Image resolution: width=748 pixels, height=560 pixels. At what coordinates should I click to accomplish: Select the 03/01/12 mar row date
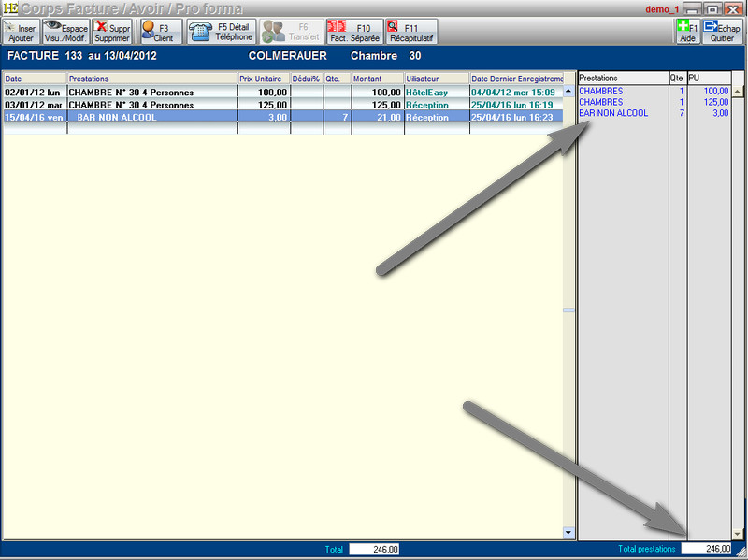tap(35, 105)
